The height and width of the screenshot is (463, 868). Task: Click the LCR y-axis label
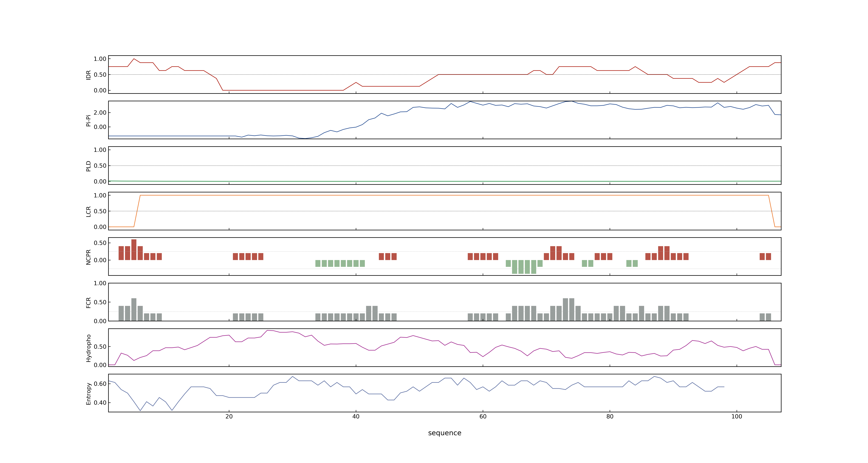point(88,211)
